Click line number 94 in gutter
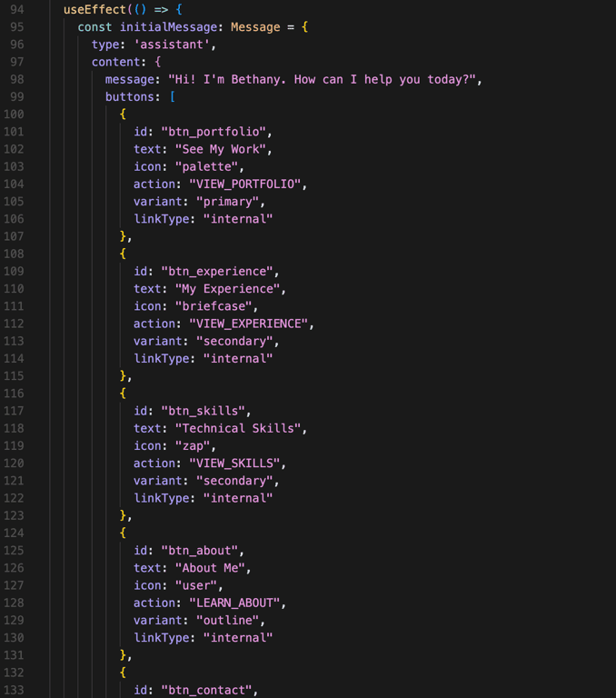Image resolution: width=616 pixels, height=698 pixels. click(17, 9)
